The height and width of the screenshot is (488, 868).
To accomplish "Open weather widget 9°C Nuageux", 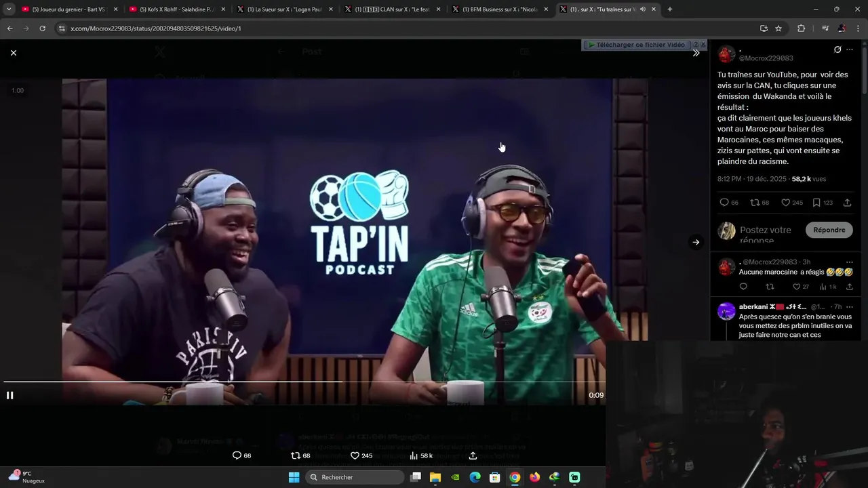I will (27, 476).
